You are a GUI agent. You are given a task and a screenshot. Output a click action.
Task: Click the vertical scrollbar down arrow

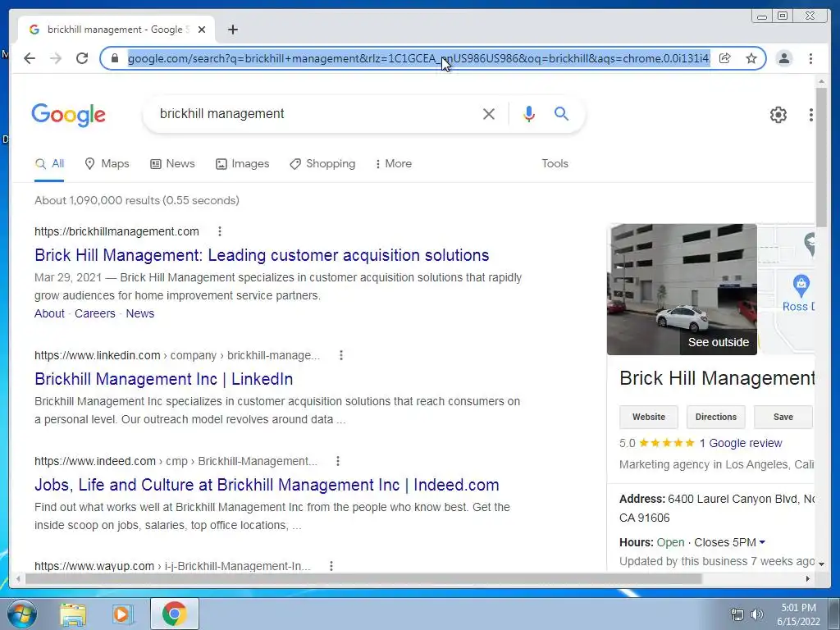click(821, 564)
